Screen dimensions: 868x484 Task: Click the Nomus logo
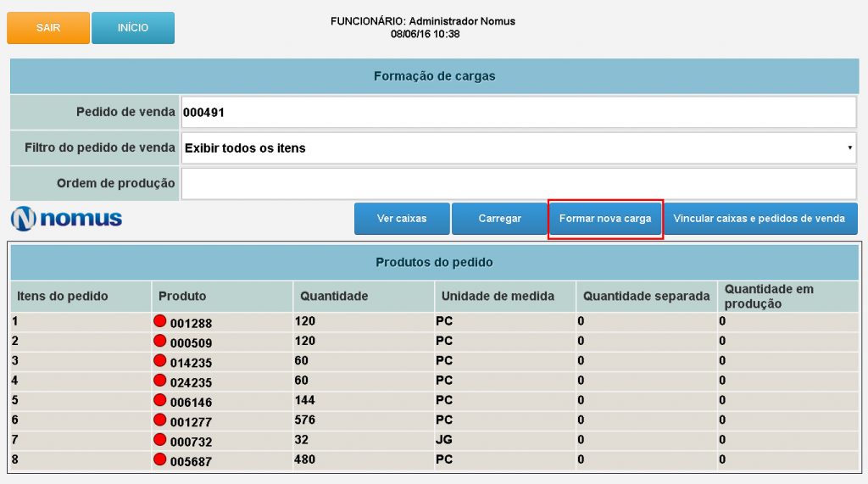pos(67,219)
